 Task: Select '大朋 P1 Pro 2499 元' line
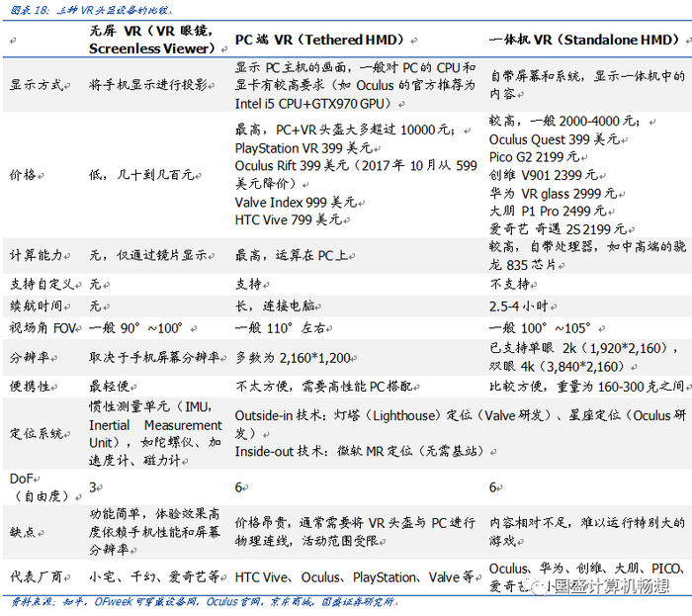548,211
